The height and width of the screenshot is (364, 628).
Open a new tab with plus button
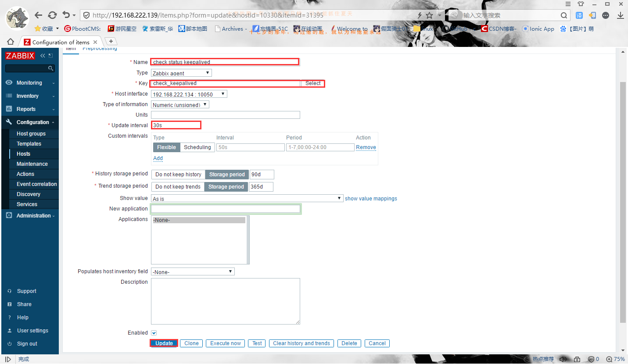pos(111,41)
